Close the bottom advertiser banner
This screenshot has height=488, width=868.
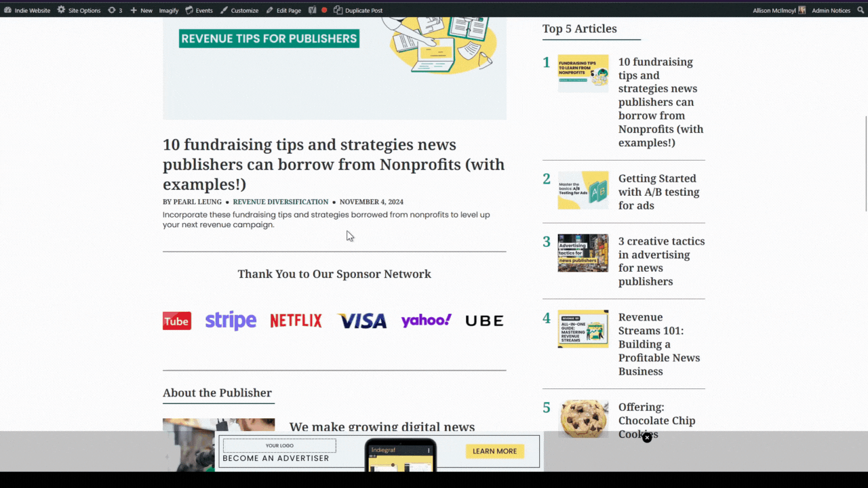[x=647, y=438]
